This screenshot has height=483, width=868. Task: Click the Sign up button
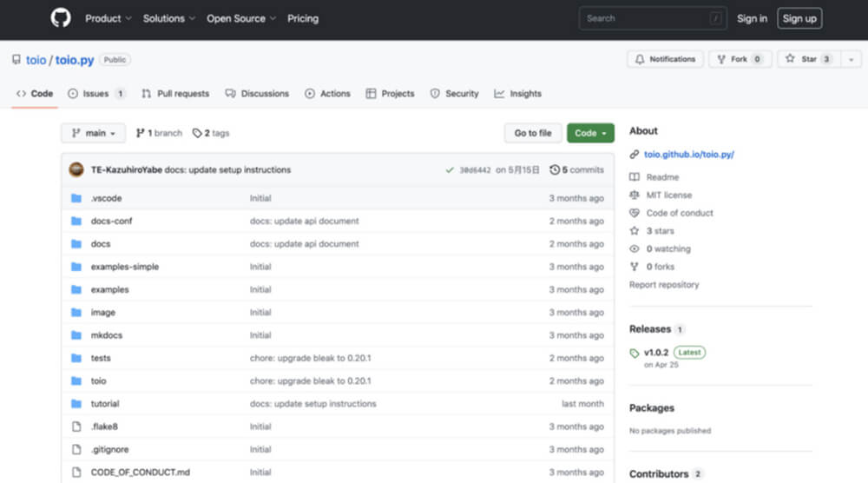pos(799,18)
